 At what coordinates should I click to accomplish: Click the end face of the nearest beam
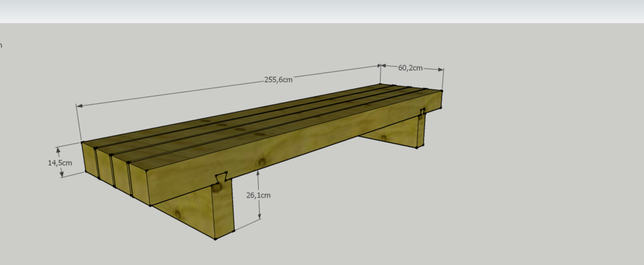[139, 185]
